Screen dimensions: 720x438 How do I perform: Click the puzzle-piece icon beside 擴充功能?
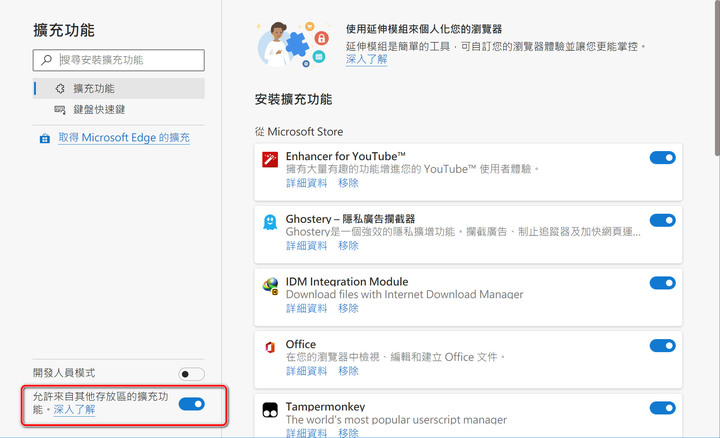[60, 89]
